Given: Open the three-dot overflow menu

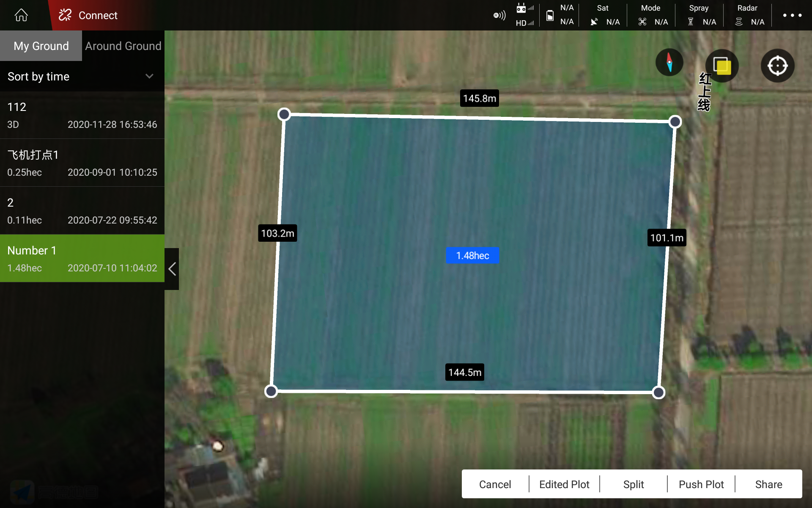Looking at the screenshot, I should tap(792, 15).
